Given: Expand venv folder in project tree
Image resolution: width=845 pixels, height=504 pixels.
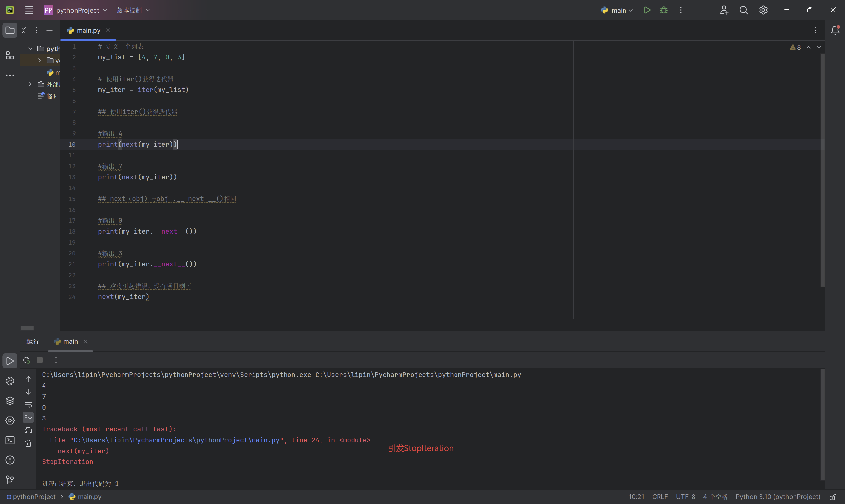Looking at the screenshot, I should coord(39,60).
